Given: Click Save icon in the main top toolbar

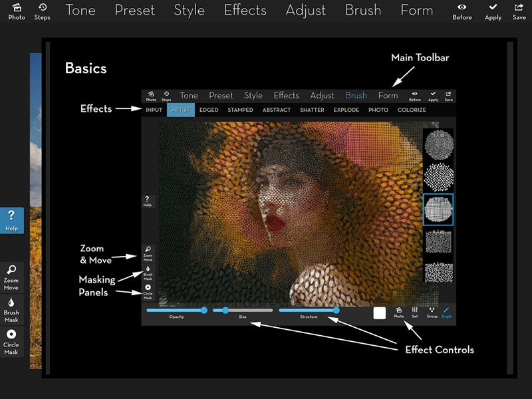Looking at the screenshot, I should pyautogui.click(x=519, y=11).
